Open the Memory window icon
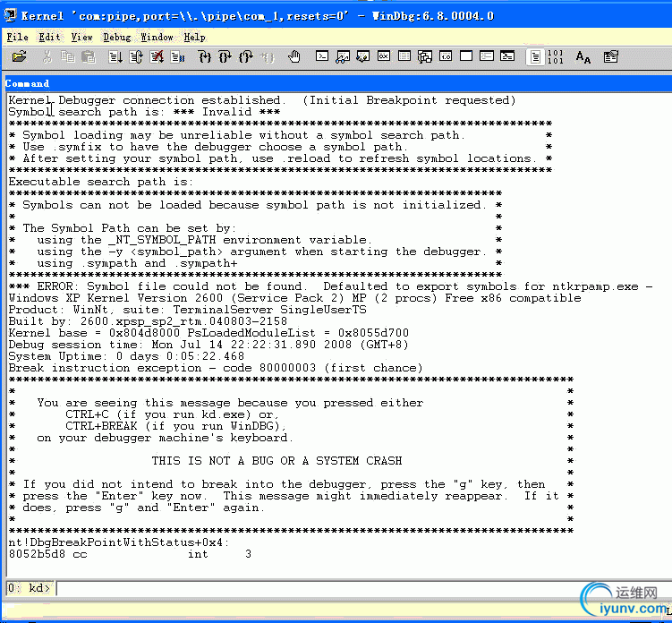 [404, 56]
